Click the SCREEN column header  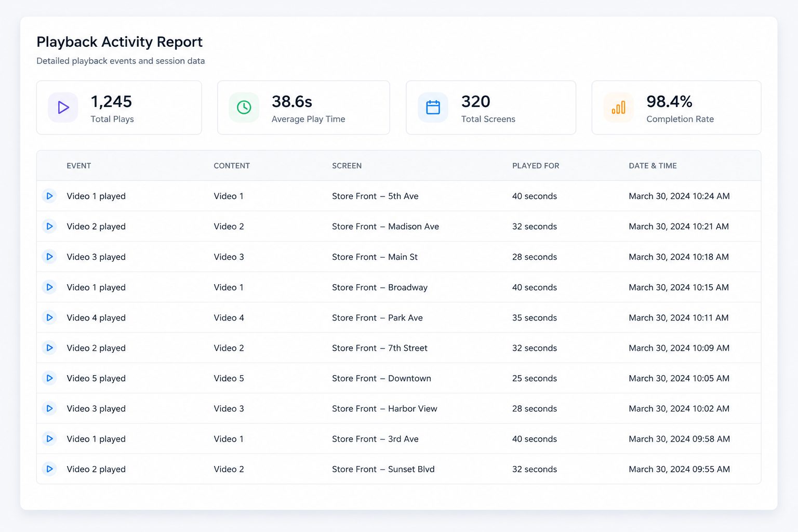347,166
